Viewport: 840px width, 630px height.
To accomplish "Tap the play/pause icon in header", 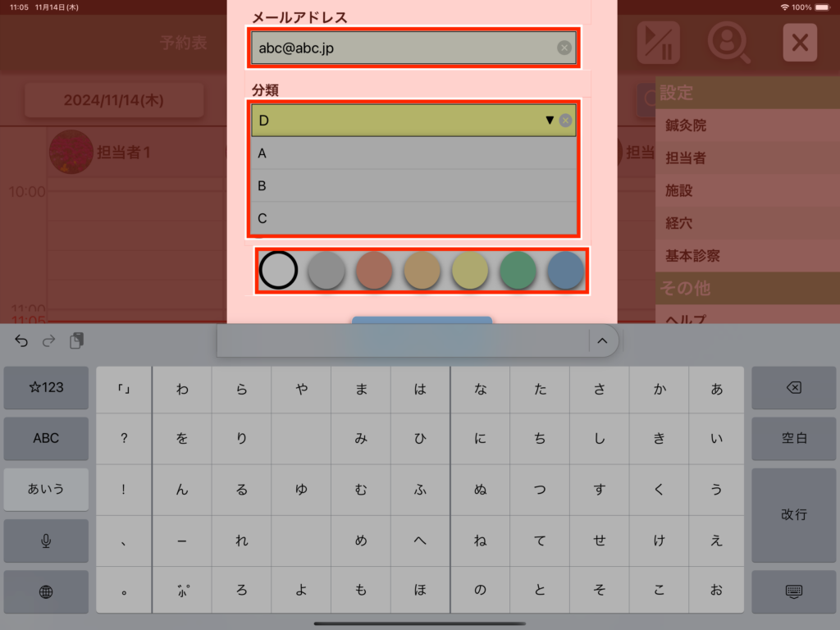I will click(x=658, y=42).
